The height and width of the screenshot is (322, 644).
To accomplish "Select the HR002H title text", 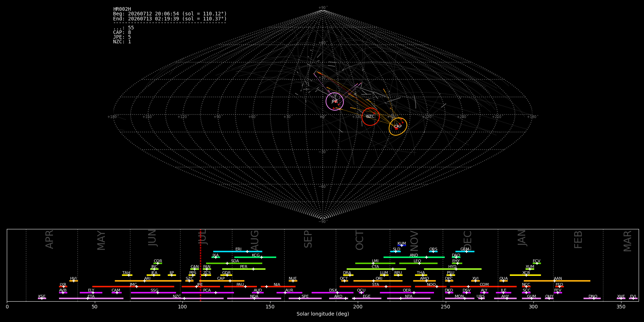I will point(122,9).
